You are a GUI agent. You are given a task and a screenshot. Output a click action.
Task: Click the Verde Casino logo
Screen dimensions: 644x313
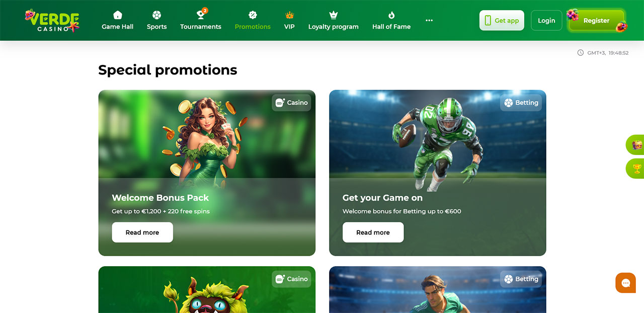click(x=52, y=21)
